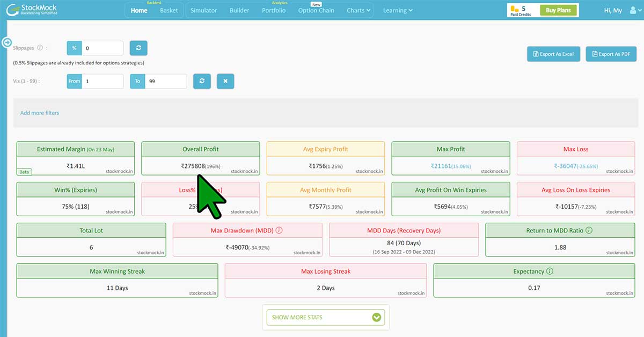This screenshot has width=644, height=337.
Task: Click the Slippages percentage input field
Action: [x=102, y=48]
